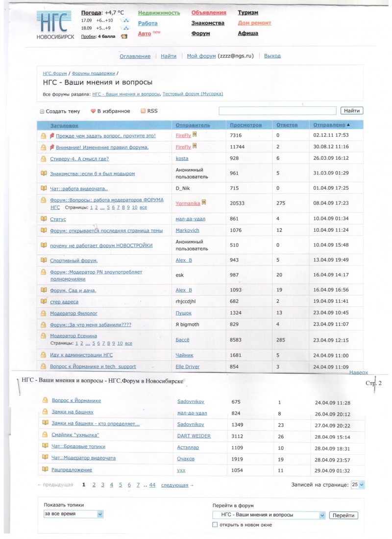Viewport: 392px width, 539px height.
Task: Enable the открыть в новом окне checkbox
Action: 215,525
